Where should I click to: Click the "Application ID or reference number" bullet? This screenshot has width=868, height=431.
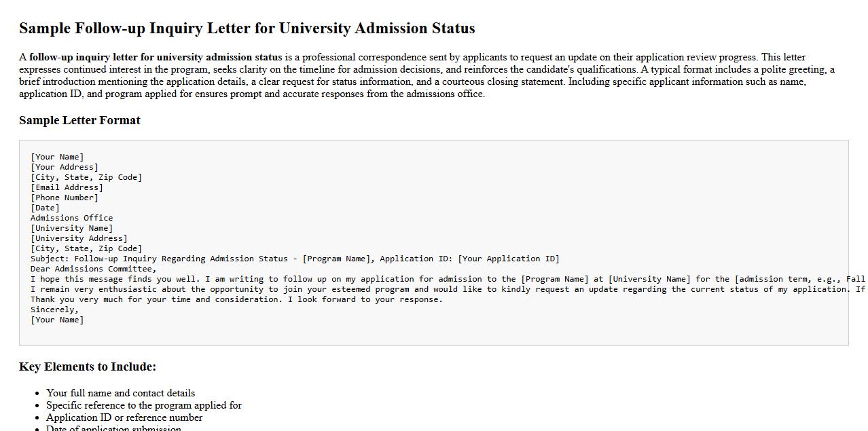(124, 417)
